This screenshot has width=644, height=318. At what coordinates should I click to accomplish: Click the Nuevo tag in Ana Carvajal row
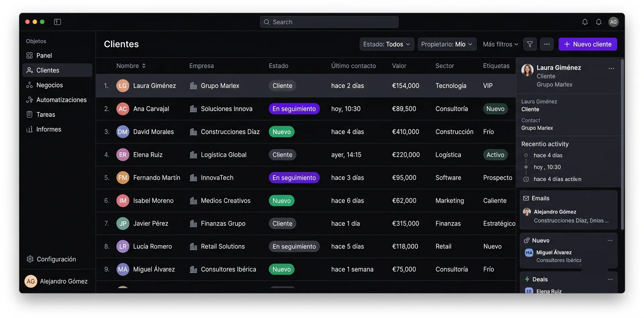point(495,109)
